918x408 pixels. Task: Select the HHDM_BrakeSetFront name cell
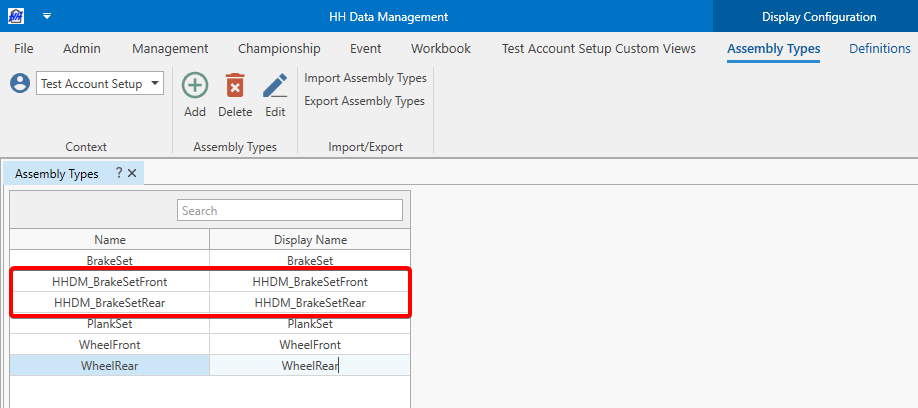(x=110, y=282)
